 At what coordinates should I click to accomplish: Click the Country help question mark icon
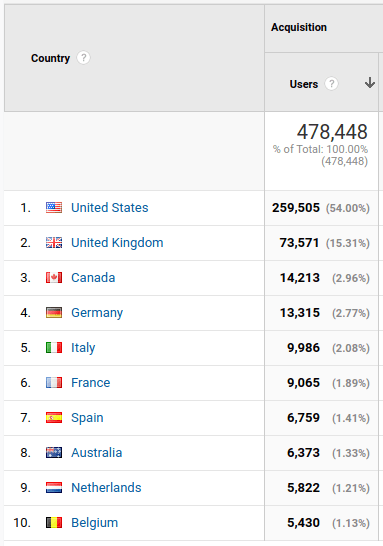point(83,58)
